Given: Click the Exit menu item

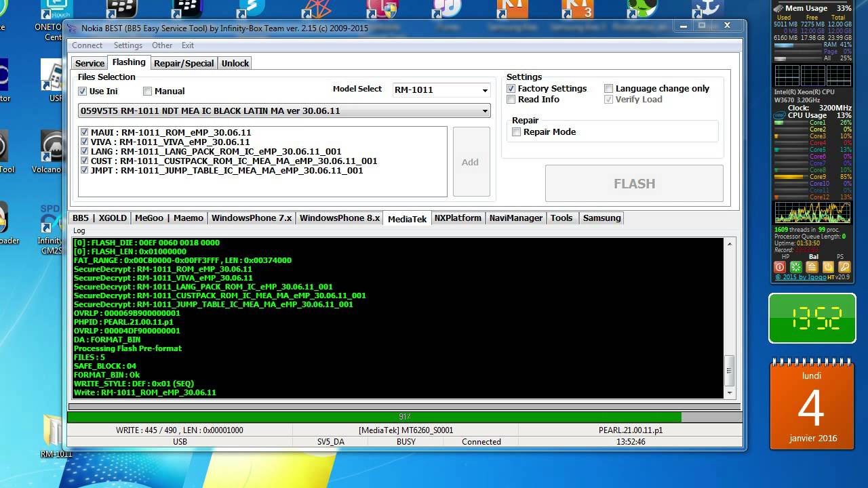Looking at the screenshot, I should point(188,45).
